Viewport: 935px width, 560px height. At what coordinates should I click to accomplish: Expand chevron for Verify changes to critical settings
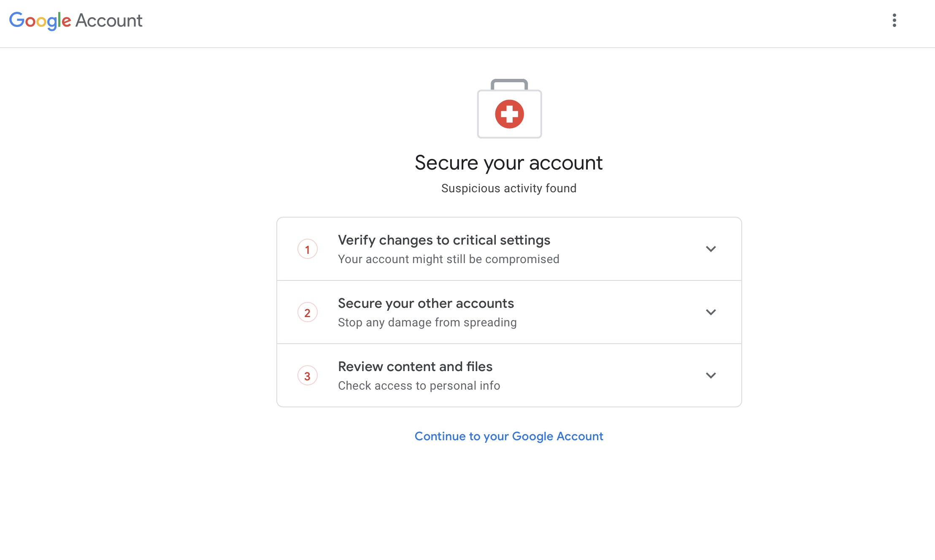(x=711, y=249)
